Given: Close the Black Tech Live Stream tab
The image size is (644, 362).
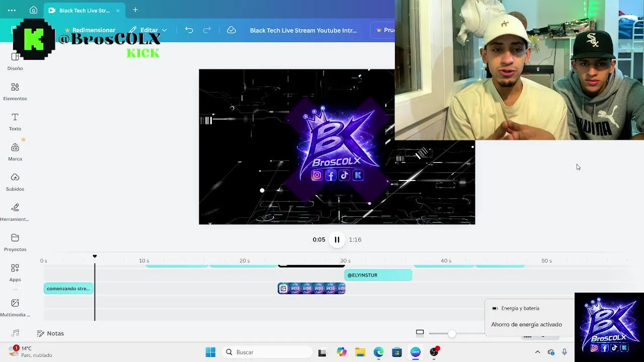Looking at the screenshot, I should 118,11.
